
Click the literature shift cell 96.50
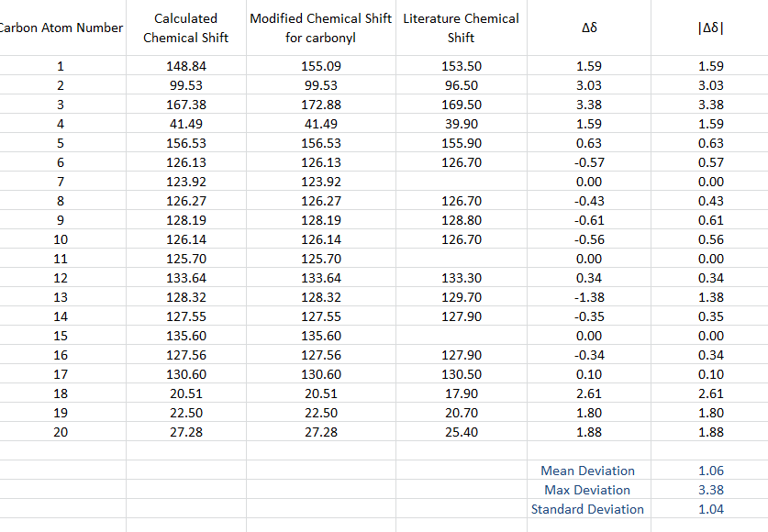461,85
